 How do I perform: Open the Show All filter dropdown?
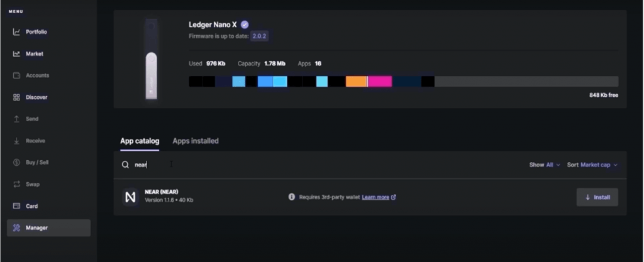tap(545, 165)
